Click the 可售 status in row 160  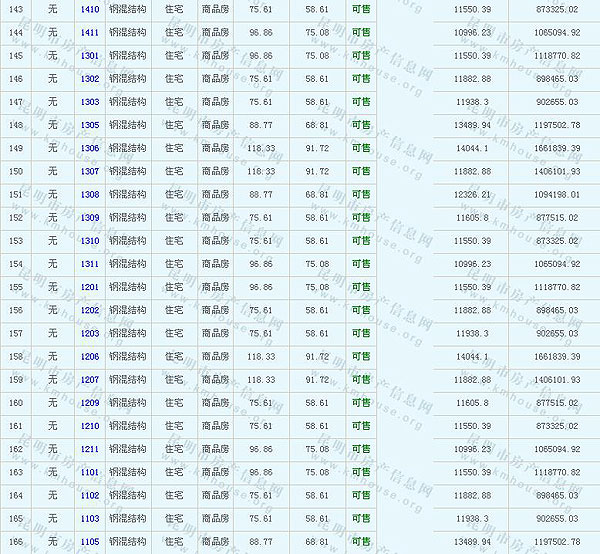point(360,403)
